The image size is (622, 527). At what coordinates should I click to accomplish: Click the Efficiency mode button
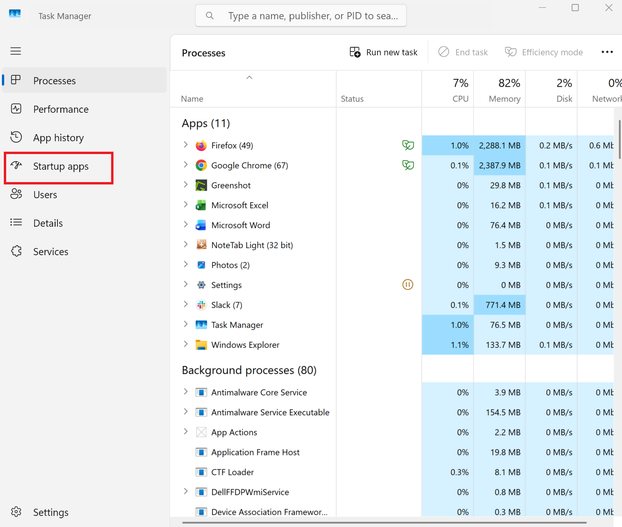(544, 52)
